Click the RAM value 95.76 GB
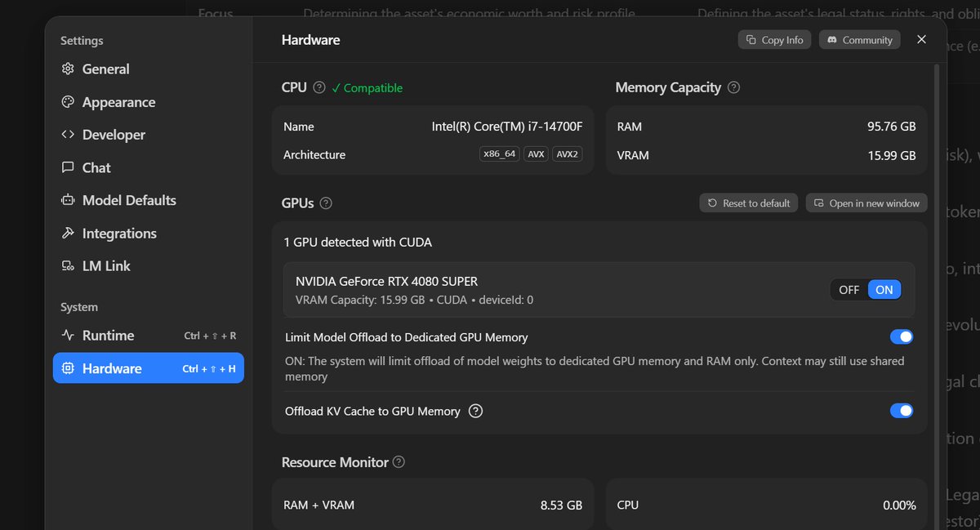 [892, 127]
